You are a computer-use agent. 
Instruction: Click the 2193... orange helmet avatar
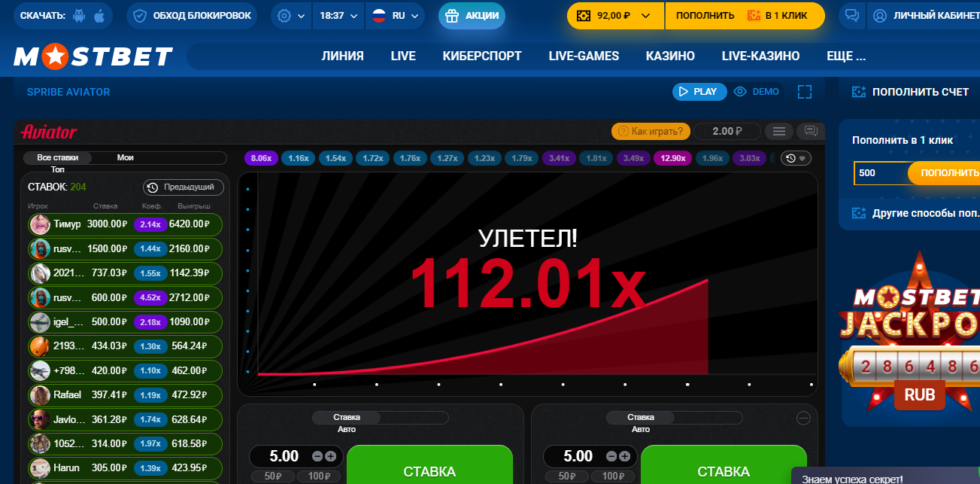pyautogui.click(x=40, y=346)
